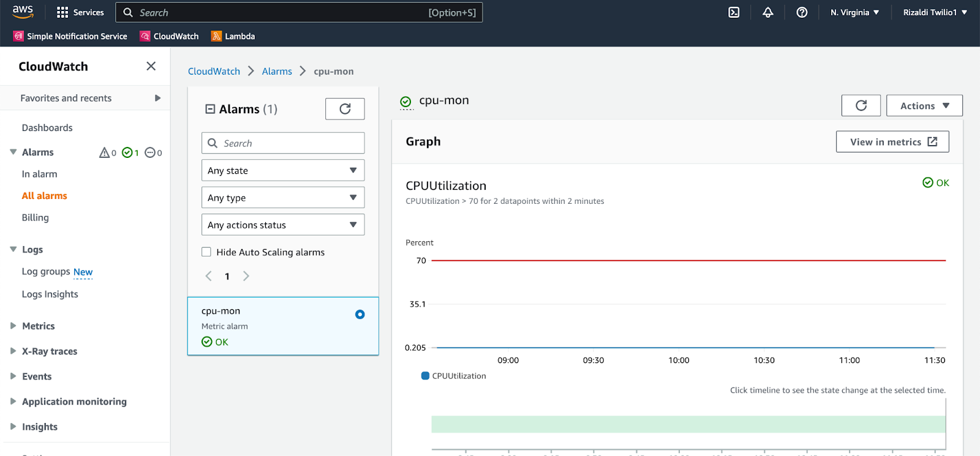The image size is (980, 456).
Task: Open the Services grid menu
Action: pos(80,12)
